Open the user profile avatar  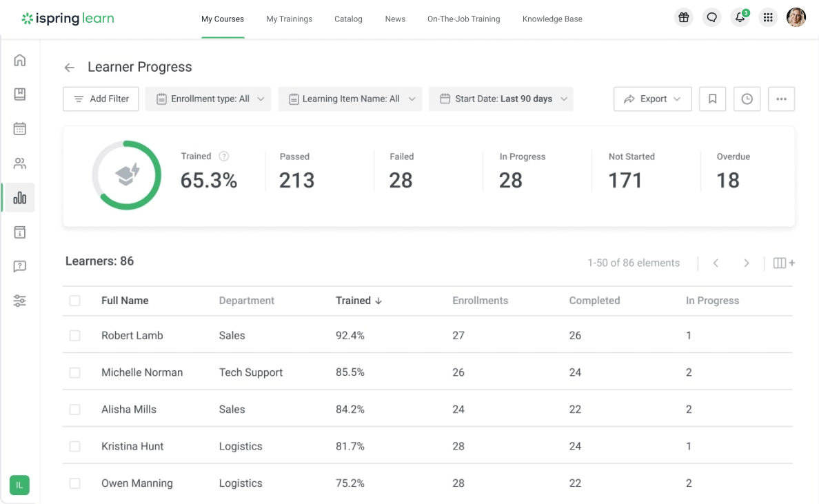[796, 17]
